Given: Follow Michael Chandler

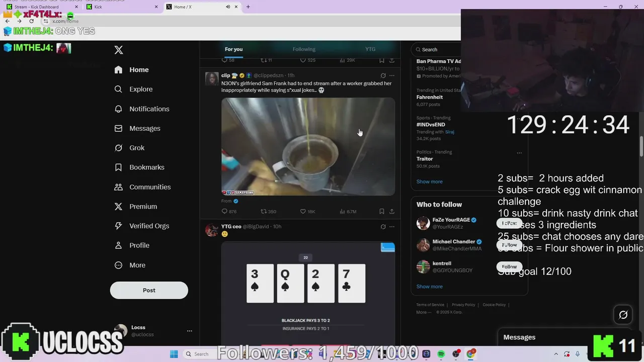Looking at the screenshot, I should 509,245.
